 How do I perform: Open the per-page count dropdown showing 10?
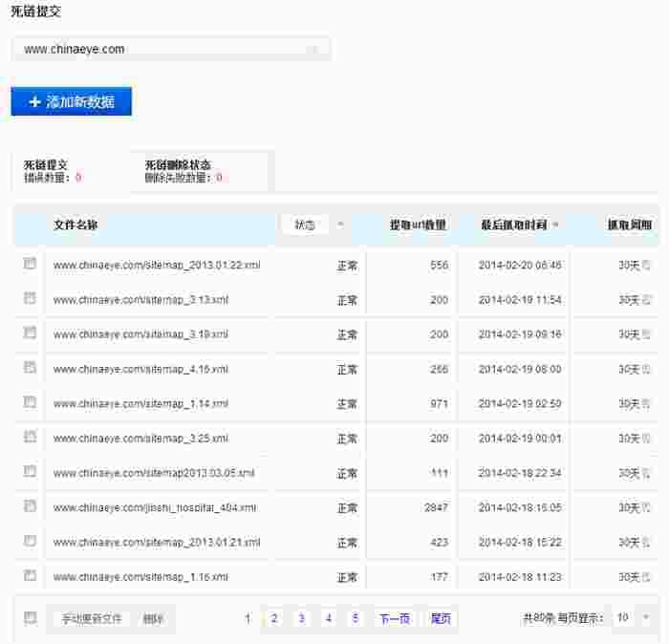[x=632, y=617]
